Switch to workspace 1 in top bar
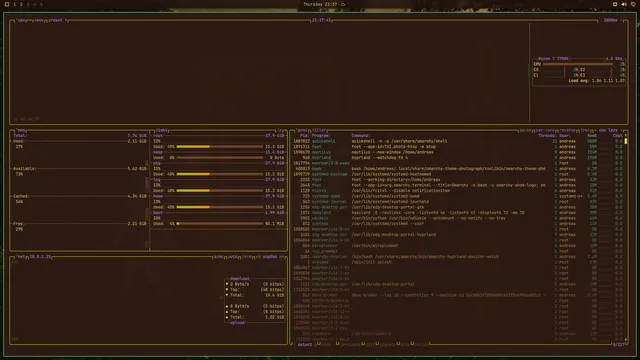 (x=15, y=4)
